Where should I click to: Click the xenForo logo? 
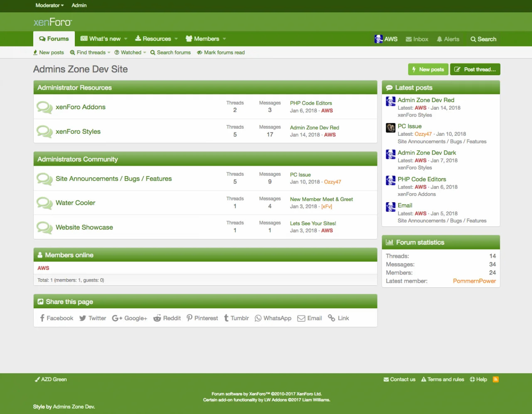(x=53, y=22)
